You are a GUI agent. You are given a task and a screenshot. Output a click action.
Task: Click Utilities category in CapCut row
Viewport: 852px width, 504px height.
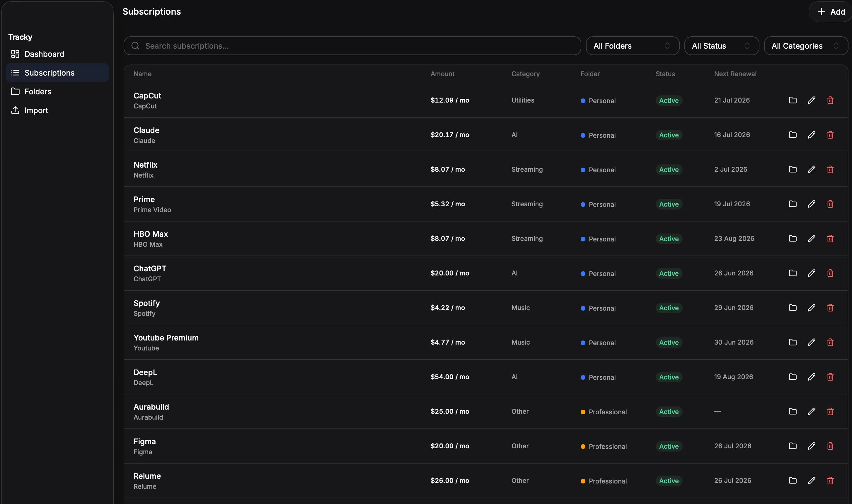click(x=523, y=100)
